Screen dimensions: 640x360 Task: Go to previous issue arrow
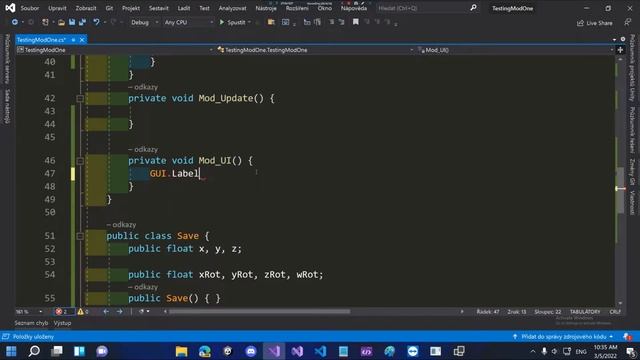click(x=106, y=311)
